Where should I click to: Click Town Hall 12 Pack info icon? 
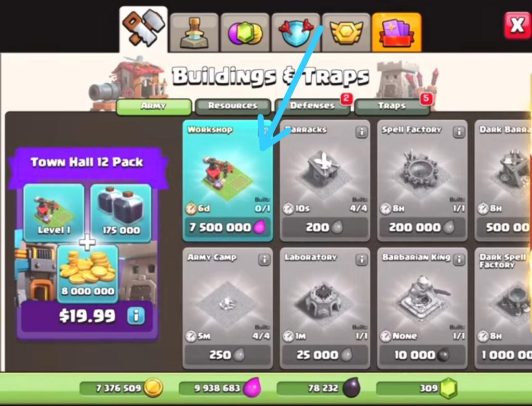coord(136,316)
